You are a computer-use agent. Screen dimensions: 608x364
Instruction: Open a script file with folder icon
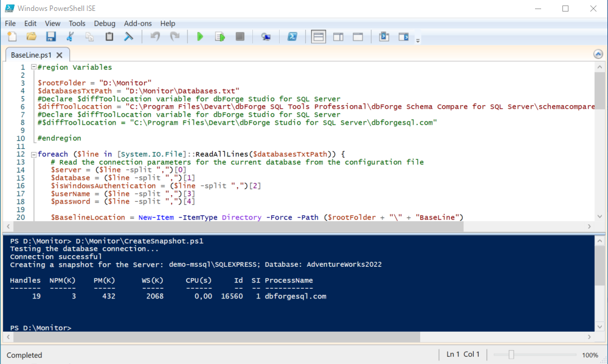pos(32,37)
